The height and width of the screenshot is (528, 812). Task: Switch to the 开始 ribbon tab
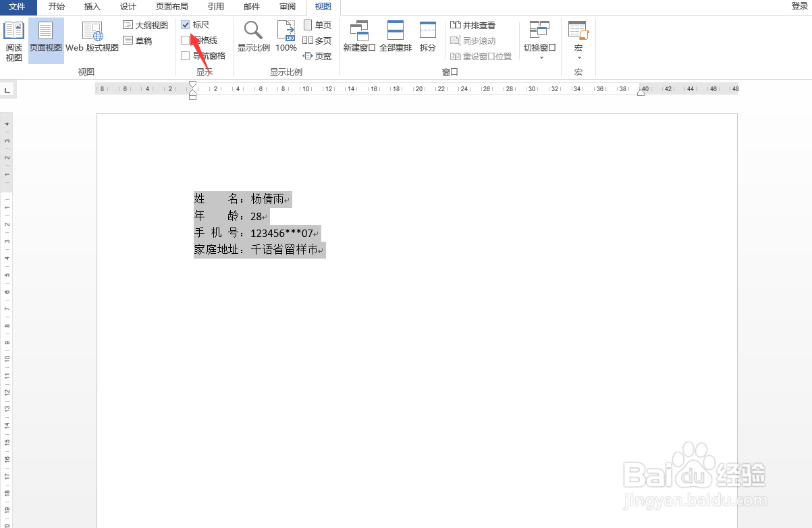point(55,7)
